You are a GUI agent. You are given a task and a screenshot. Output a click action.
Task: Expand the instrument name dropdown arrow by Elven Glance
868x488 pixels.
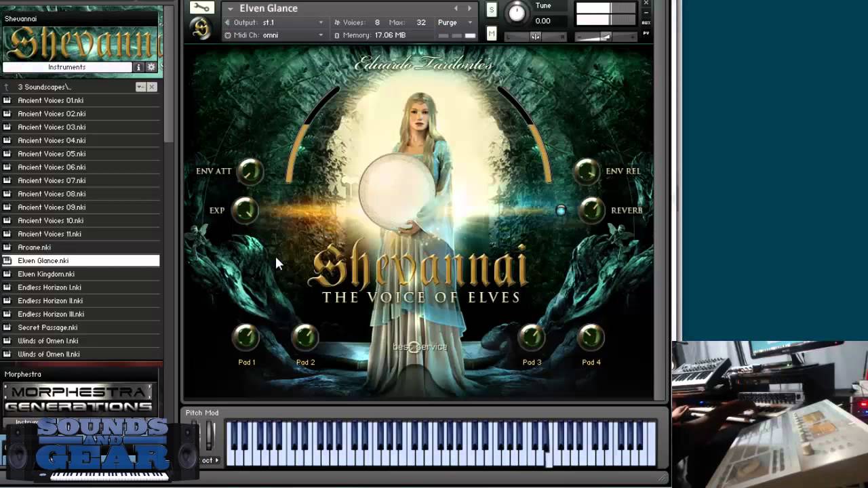point(231,9)
